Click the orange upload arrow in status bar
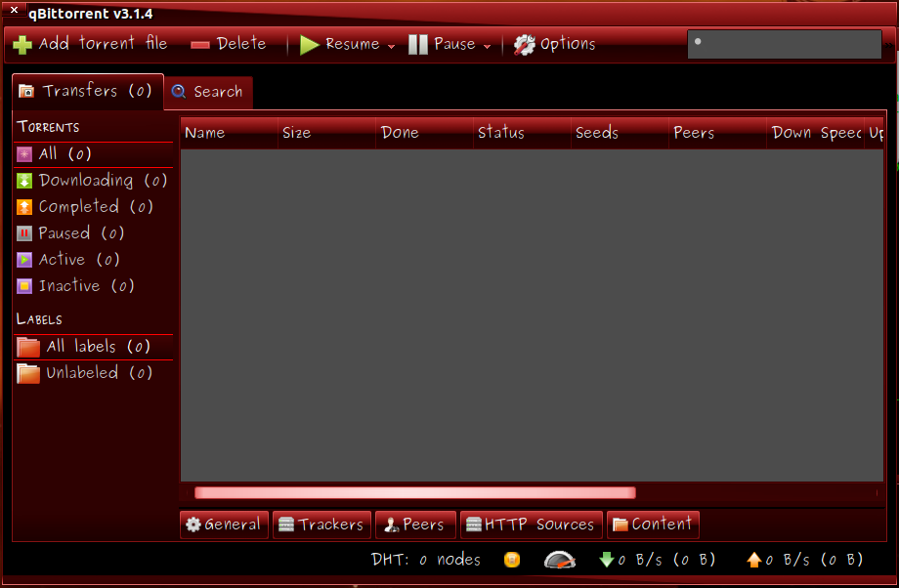 pos(754,560)
